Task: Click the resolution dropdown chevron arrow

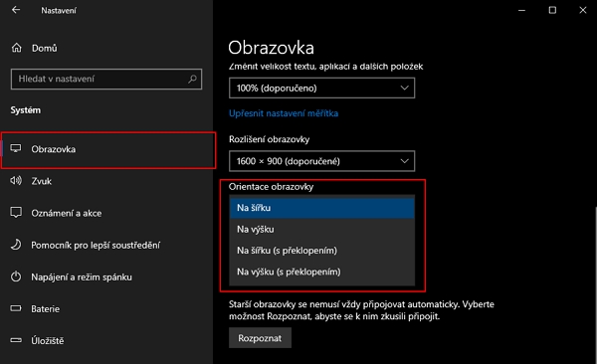Action: click(404, 161)
